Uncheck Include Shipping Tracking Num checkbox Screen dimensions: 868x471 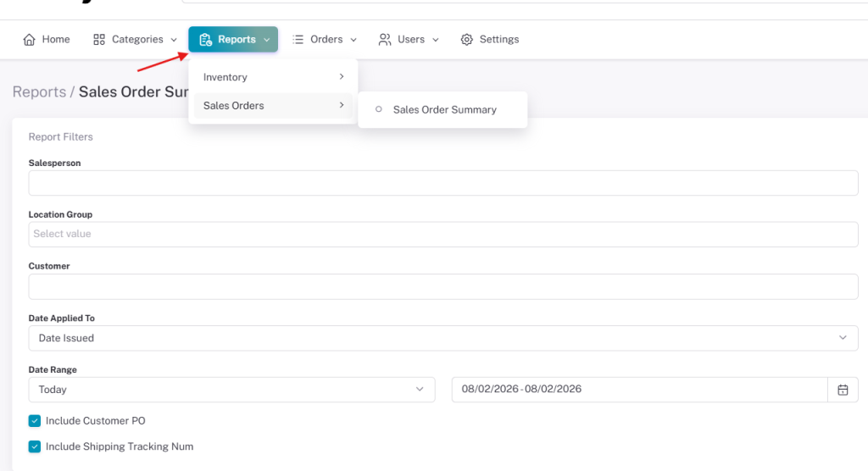click(34, 446)
